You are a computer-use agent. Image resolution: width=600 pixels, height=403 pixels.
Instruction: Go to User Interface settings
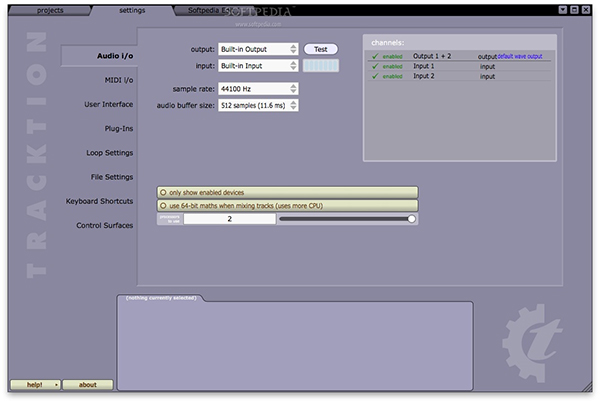[109, 104]
